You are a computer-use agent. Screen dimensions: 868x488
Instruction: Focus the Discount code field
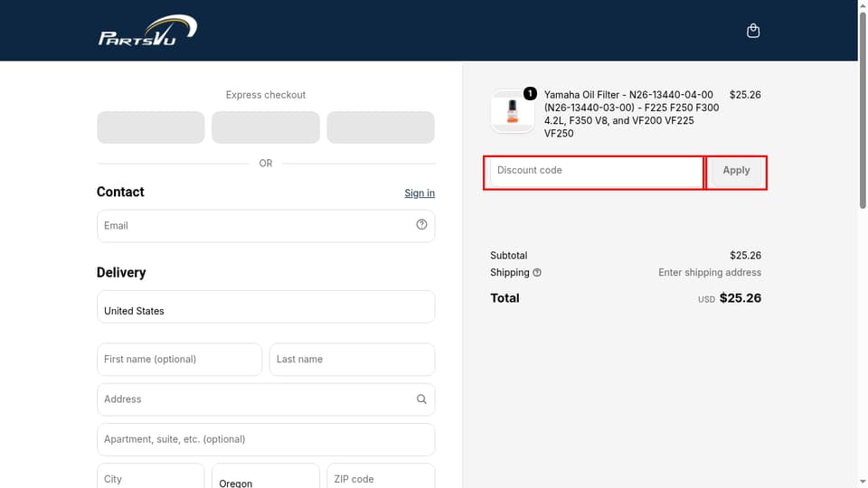(596, 171)
